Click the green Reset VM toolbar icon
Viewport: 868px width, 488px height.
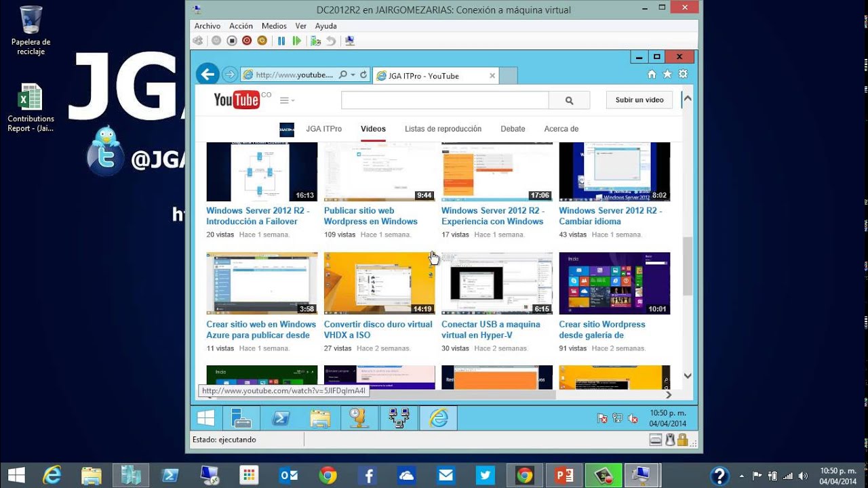pyautogui.click(x=296, y=41)
